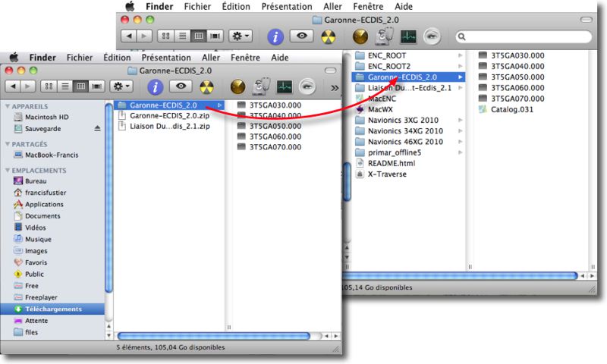The width and height of the screenshot is (607, 364).
Task: Select MacBook-Francis shared computer
Action: (x=52, y=155)
